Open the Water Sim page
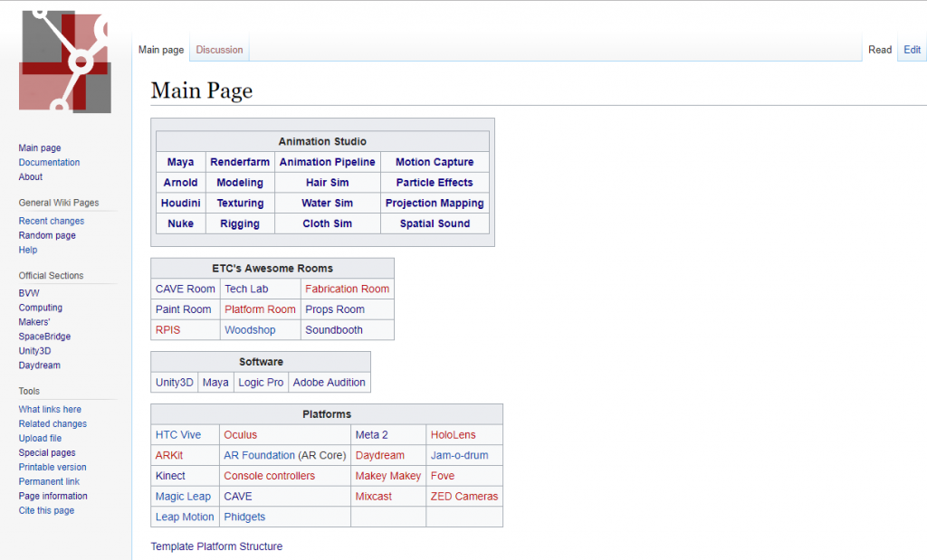 (x=328, y=204)
